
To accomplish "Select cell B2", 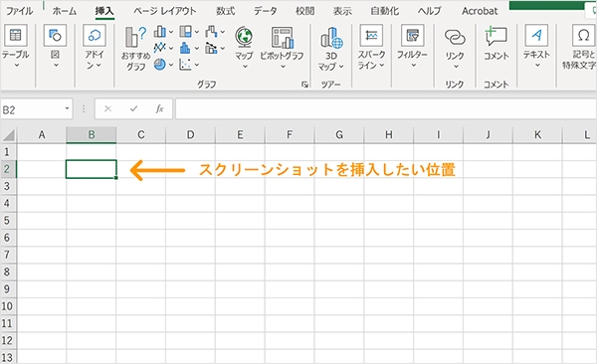I will tap(91, 169).
